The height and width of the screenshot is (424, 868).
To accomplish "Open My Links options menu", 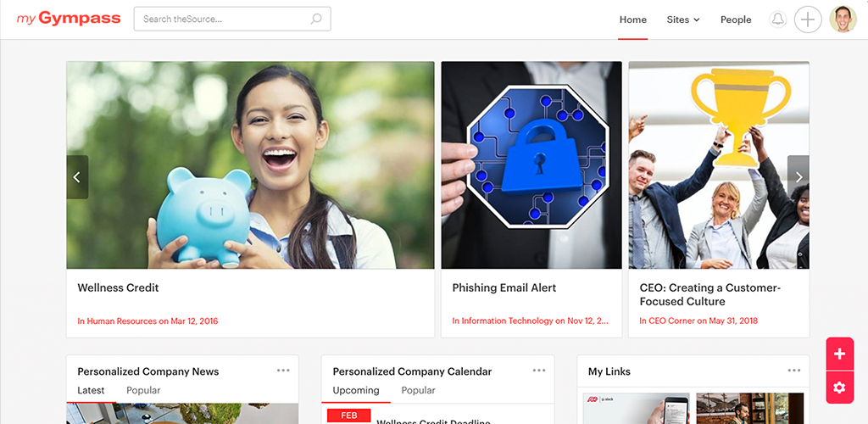I will [794, 371].
